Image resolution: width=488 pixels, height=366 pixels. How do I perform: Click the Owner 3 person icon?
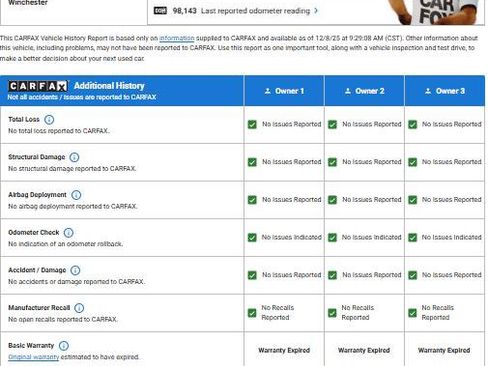[x=428, y=91]
